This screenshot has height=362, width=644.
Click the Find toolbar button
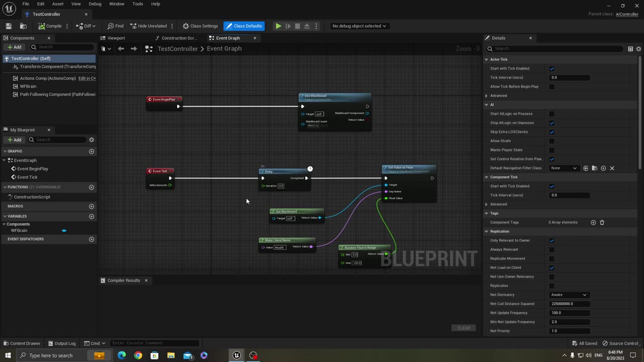tap(115, 26)
